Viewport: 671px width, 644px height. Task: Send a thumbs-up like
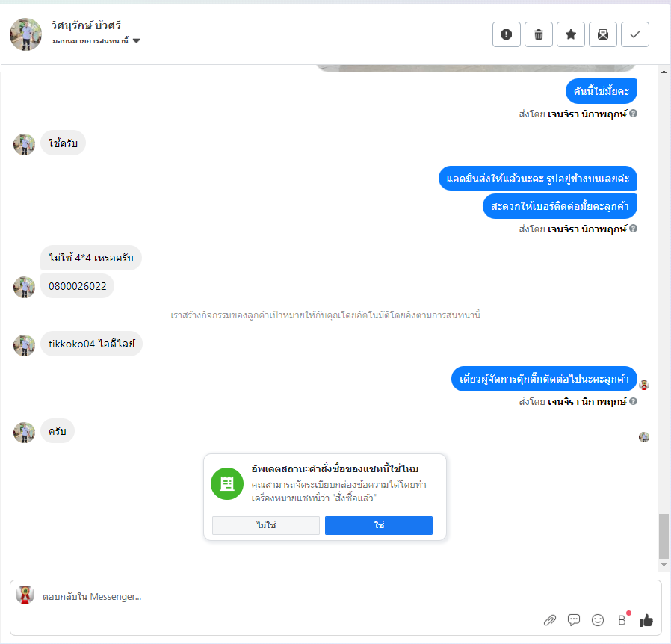point(646,619)
